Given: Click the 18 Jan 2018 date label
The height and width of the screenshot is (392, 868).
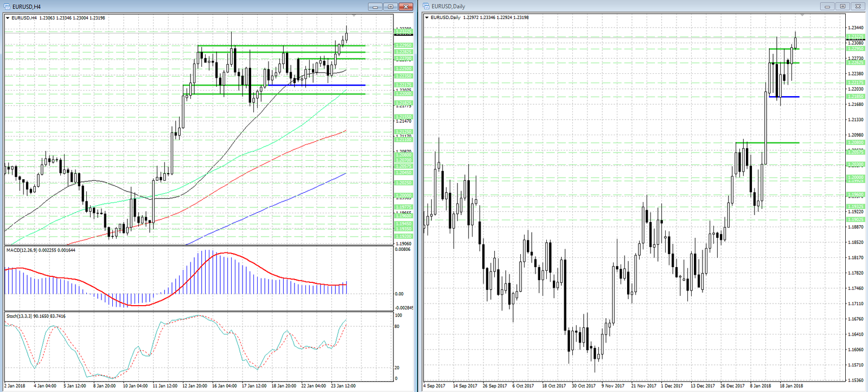Looking at the screenshot, I should [792, 386].
